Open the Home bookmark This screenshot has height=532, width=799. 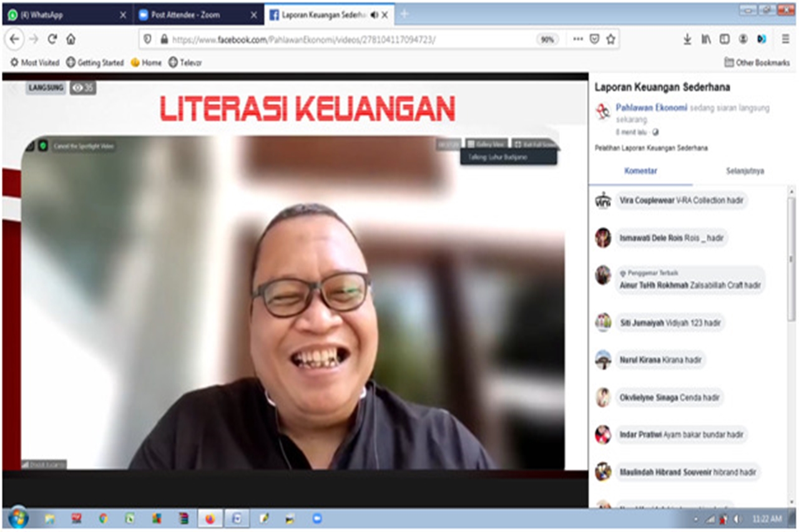[x=146, y=62]
